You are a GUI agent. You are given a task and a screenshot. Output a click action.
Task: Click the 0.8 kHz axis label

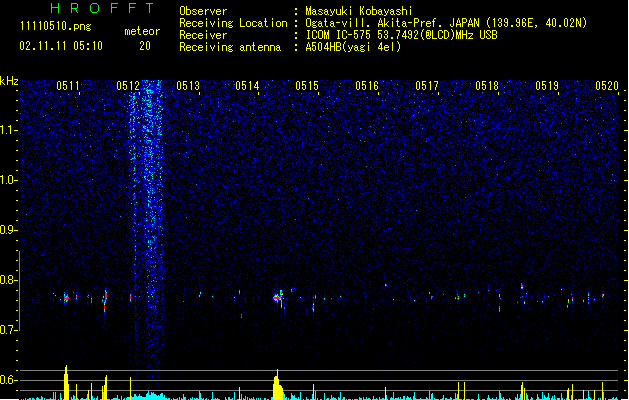pyautogui.click(x=8, y=280)
